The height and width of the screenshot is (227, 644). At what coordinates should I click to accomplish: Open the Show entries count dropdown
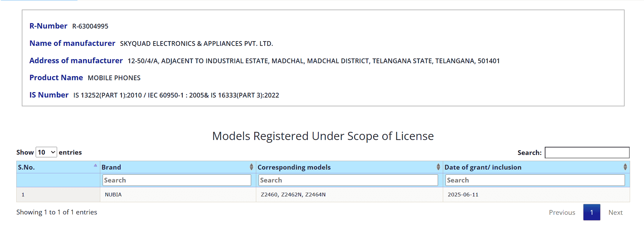[x=46, y=152]
